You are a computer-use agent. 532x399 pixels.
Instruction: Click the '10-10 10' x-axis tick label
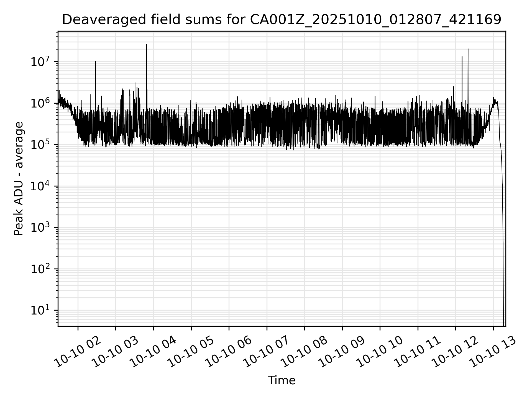coord(380,352)
